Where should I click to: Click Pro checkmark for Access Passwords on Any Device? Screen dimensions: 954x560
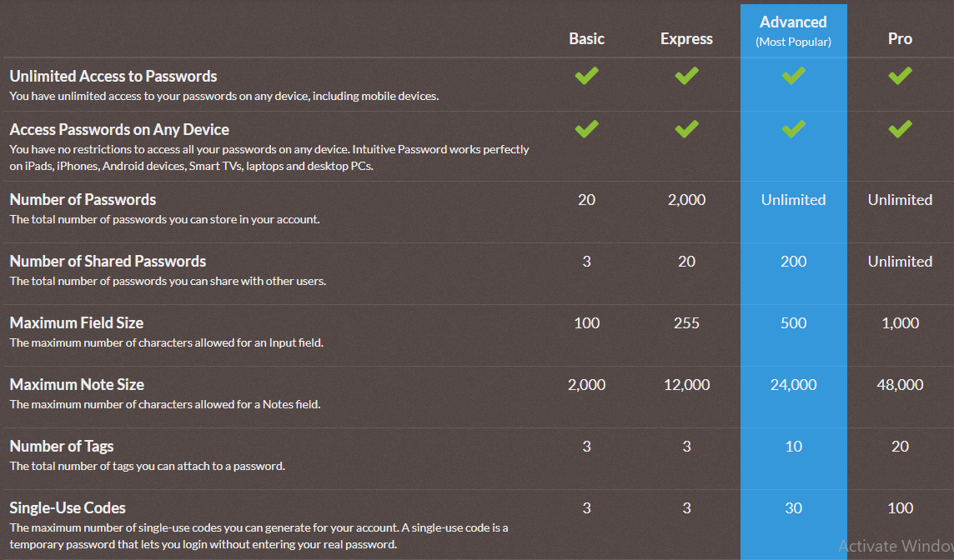coord(900,129)
